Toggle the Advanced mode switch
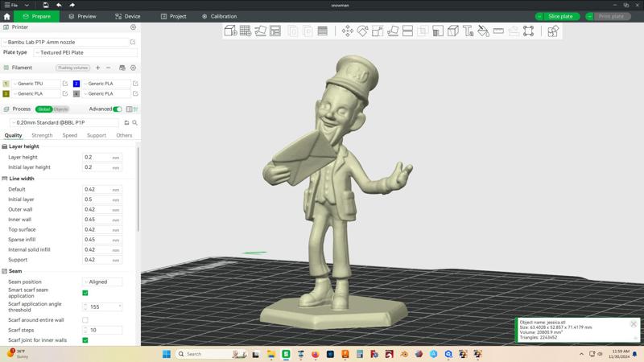Screen dimensions: 644x362 tap(118, 109)
